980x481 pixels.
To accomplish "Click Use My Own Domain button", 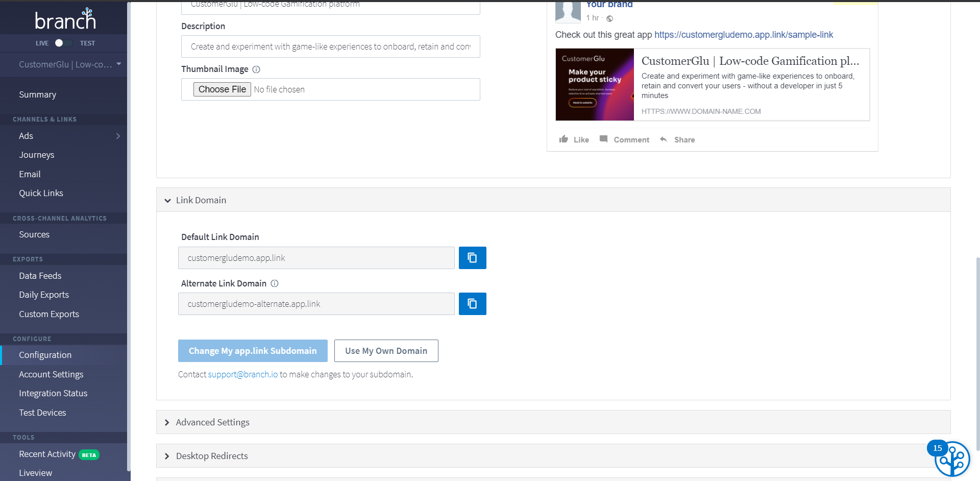I will pos(386,351).
